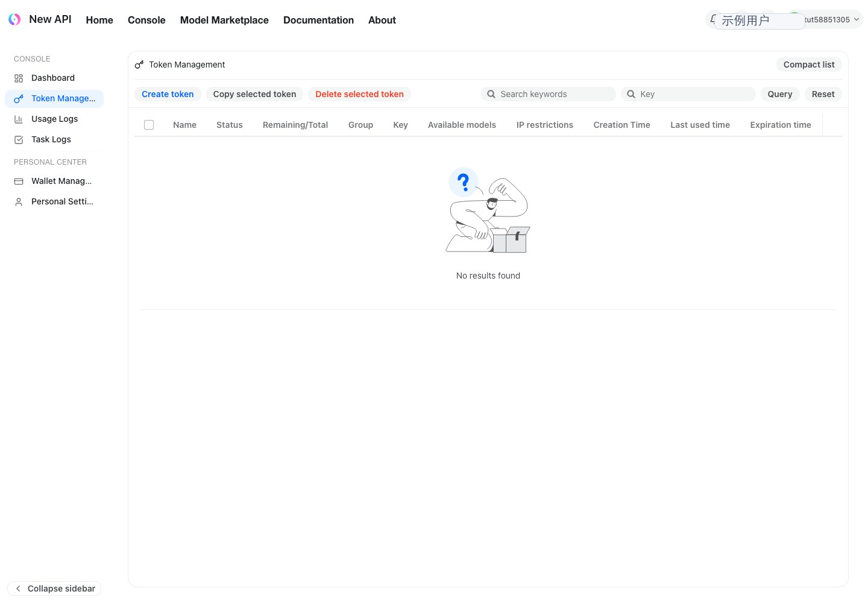Select the Token Management key icon in sidebar
Viewport: 868px width, 603px height.
(x=19, y=99)
